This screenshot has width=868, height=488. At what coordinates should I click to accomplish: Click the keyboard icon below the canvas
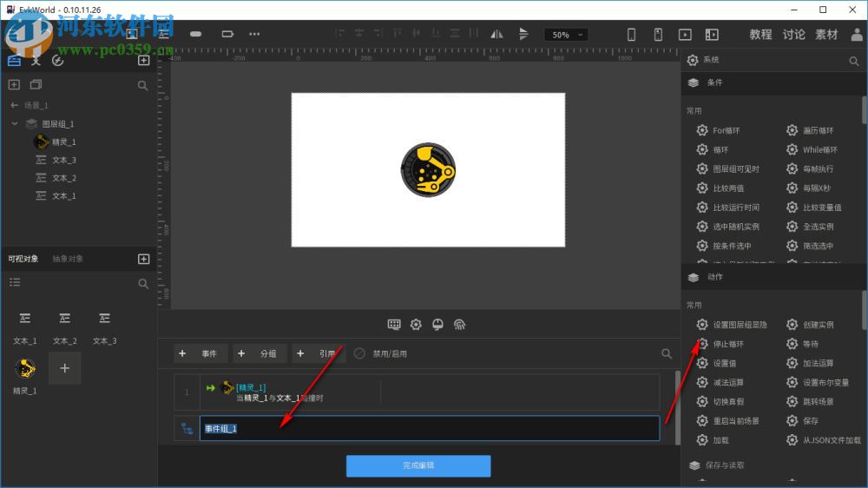click(394, 325)
